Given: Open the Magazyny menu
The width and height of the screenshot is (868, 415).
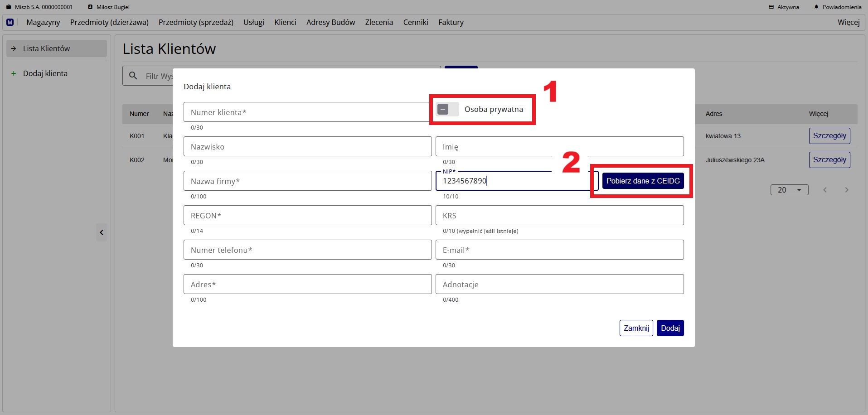Looking at the screenshot, I should (x=43, y=22).
